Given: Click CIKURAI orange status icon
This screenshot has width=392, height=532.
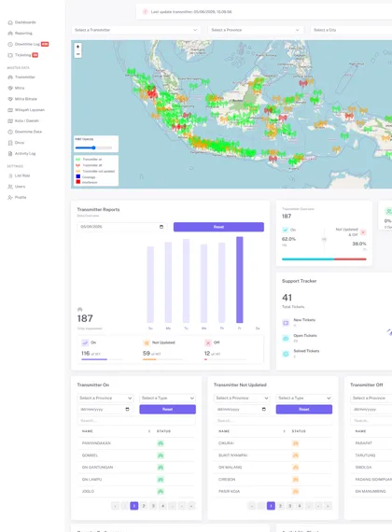Looking at the screenshot, I should point(296,443).
